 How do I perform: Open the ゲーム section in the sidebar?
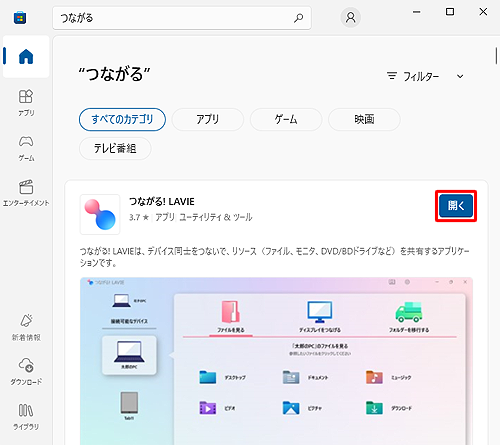point(26,148)
